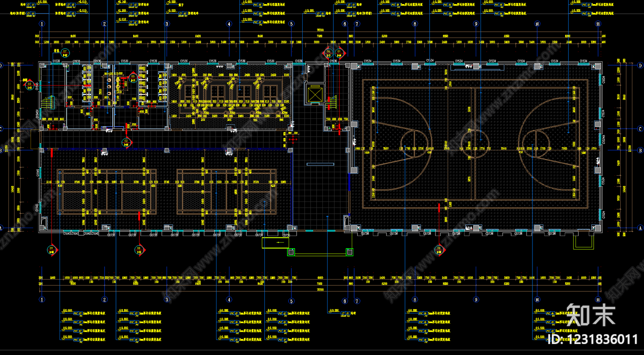Pick axis bubble 5 in the bottom row
The image size is (644, 355).
point(291,301)
